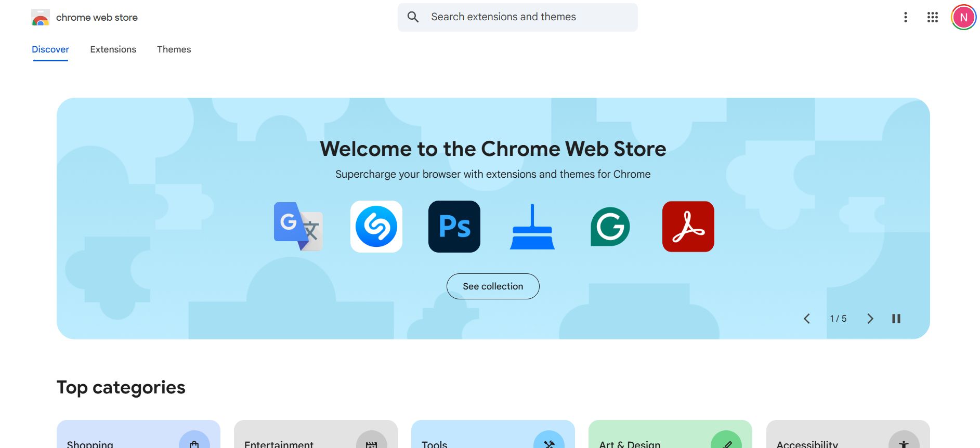Open the Google Translate extension icon
Screen dimensions: 980x448
[x=298, y=227]
